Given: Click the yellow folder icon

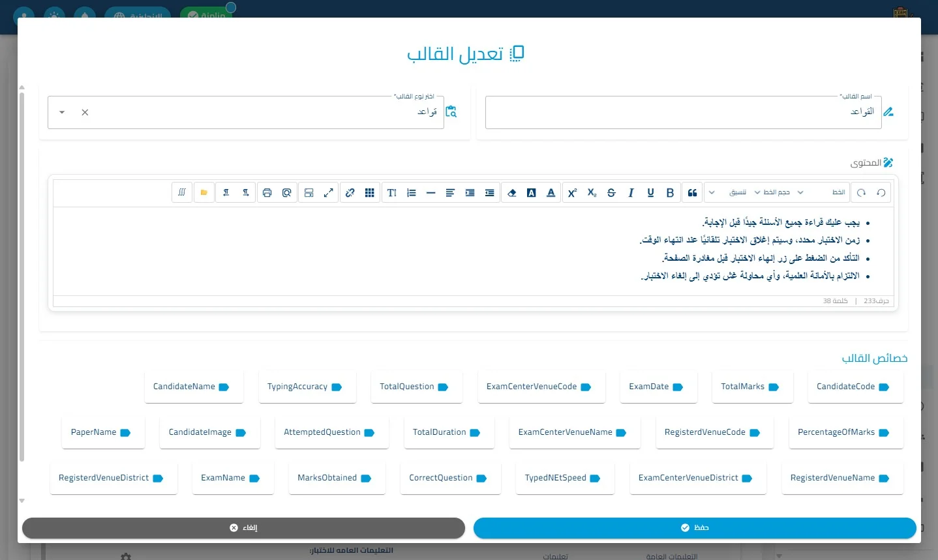Looking at the screenshot, I should (204, 193).
